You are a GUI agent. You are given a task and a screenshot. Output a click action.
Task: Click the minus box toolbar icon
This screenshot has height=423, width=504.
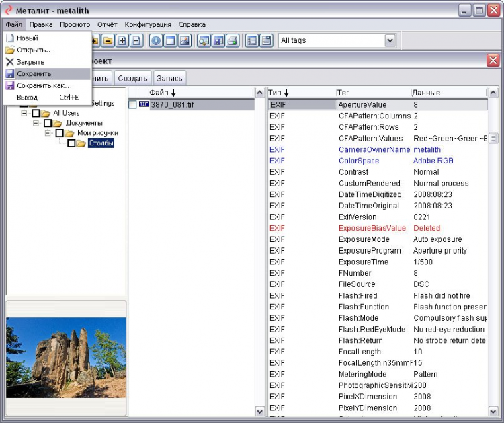click(136, 41)
